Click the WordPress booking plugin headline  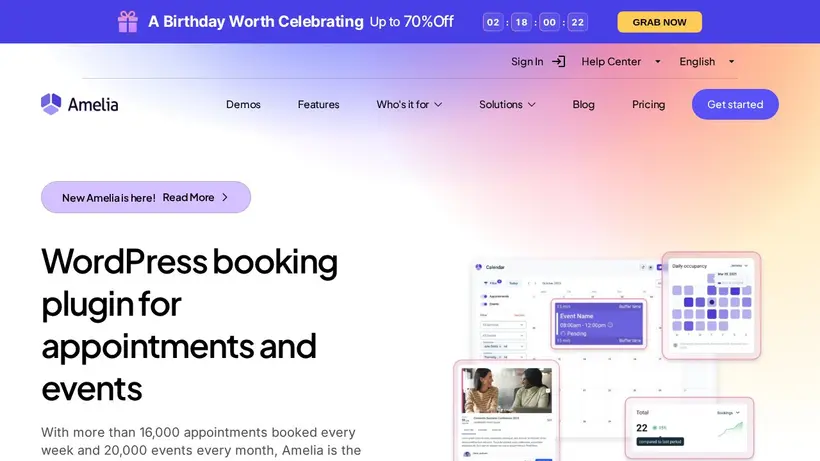click(189, 324)
